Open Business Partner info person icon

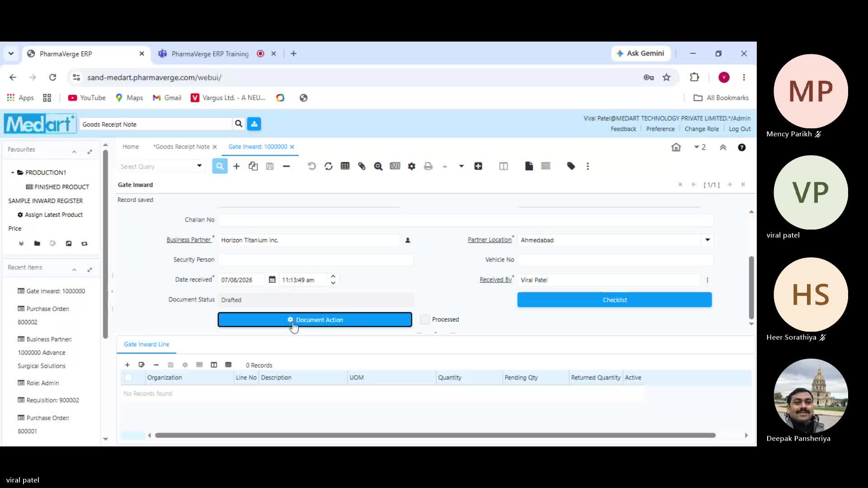[408, 240]
